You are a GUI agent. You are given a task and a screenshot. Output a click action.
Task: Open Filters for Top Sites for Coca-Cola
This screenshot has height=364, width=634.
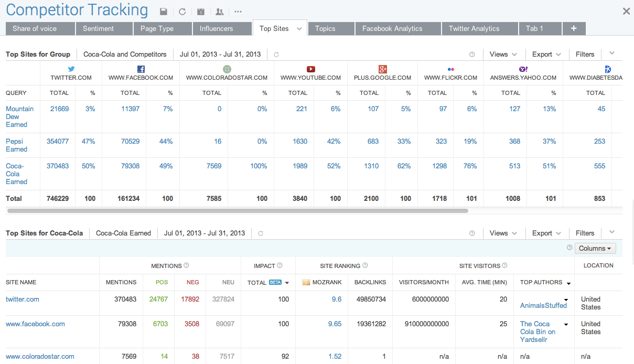click(x=585, y=233)
